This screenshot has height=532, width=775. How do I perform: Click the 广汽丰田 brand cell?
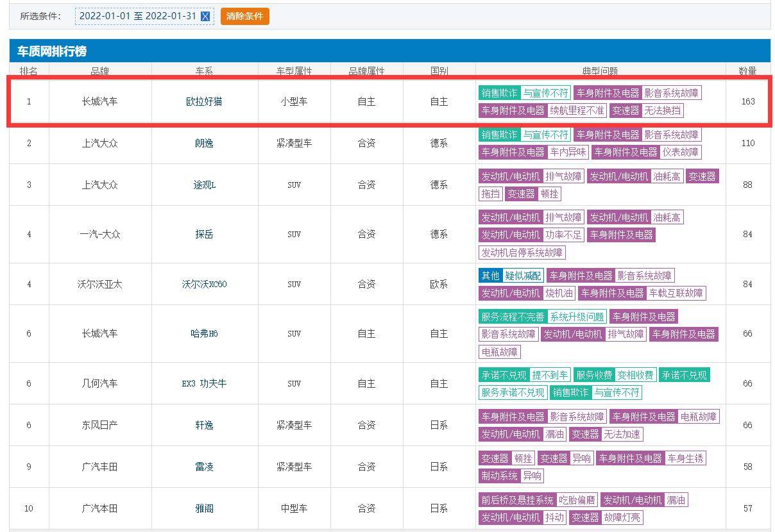100,467
